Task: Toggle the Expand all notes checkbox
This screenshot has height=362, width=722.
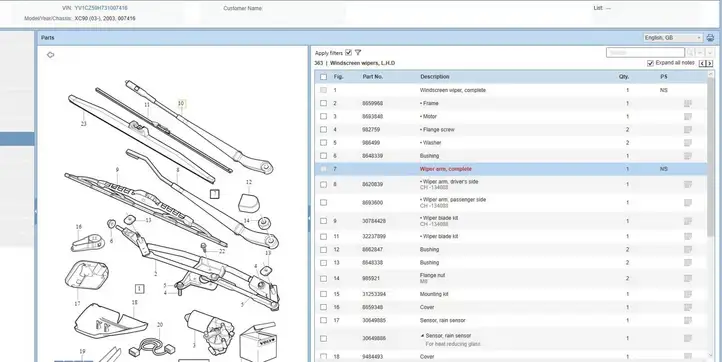Action: tap(650, 63)
